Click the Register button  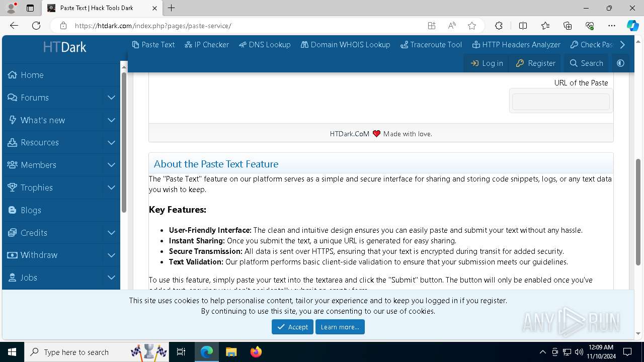point(536,63)
